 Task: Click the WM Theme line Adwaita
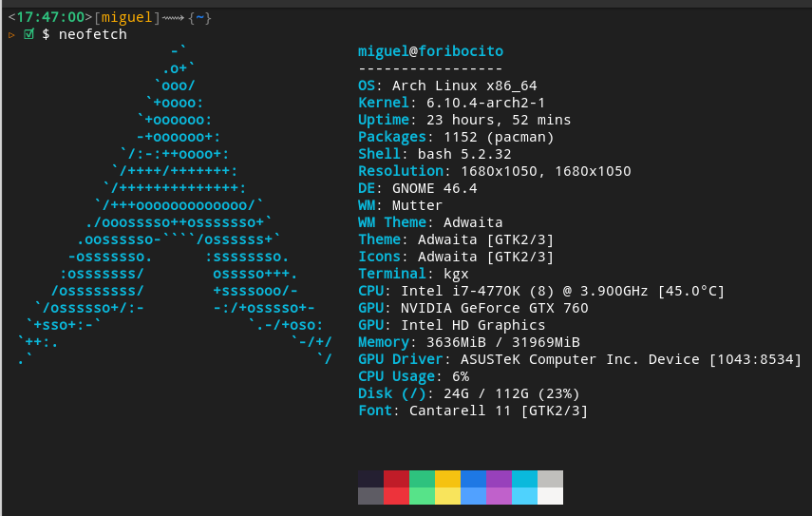430,222
